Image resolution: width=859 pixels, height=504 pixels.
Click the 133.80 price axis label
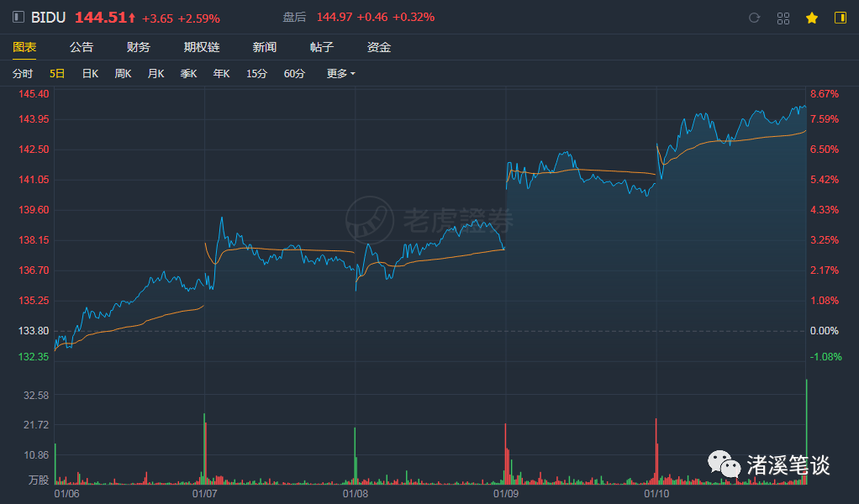coord(34,330)
